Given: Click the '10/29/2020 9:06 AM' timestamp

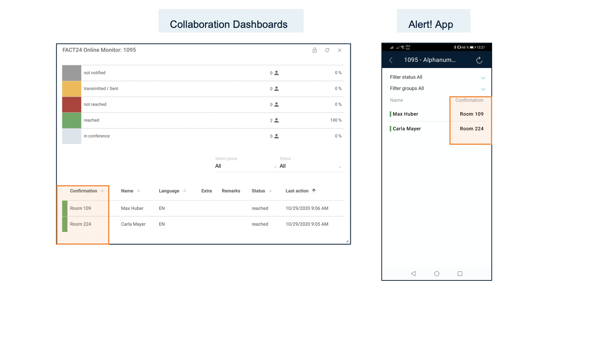Looking at the screenshot, I should [307, 208].
